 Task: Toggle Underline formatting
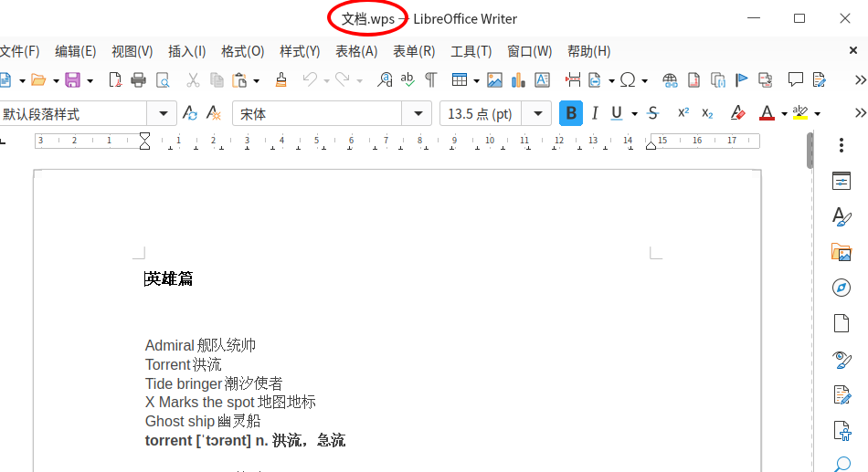616,113
